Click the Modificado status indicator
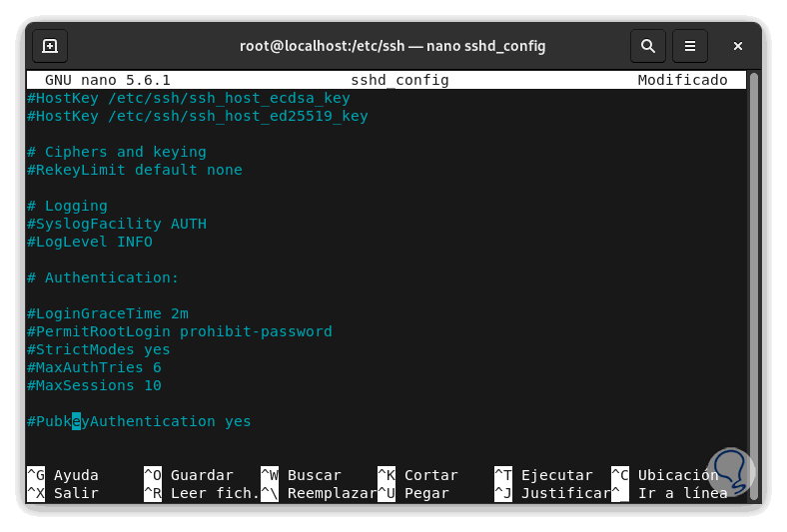 tap(682, 80)
